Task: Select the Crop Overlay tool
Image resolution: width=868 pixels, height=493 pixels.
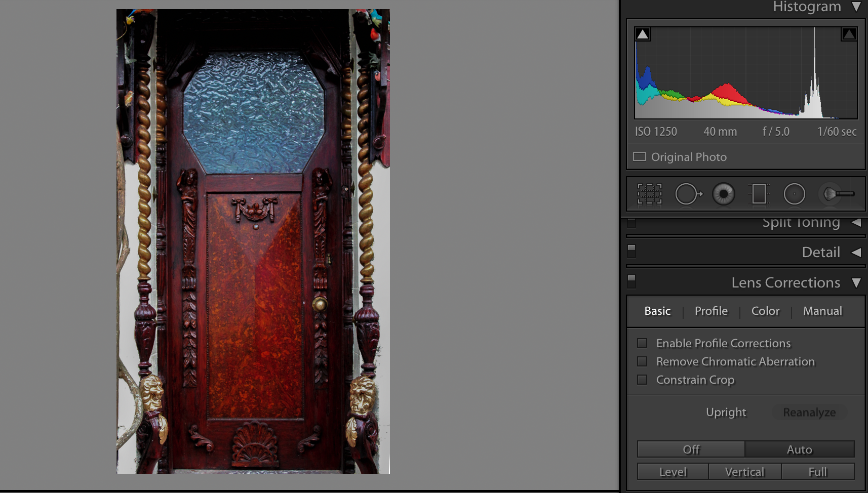Action: pyautogui.click(x=650, y=194)
